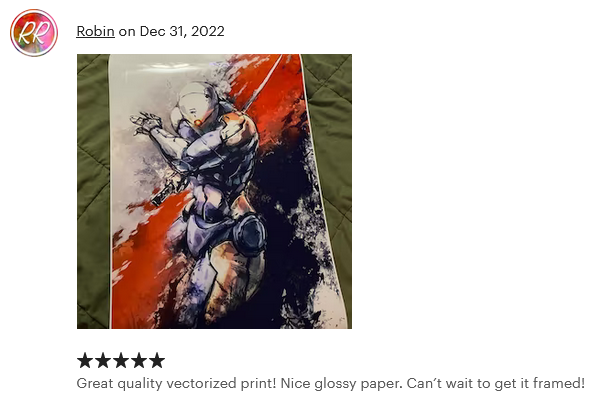Screen dimensions: 614x400
Task: Select the third rating star
Action: 121,360
